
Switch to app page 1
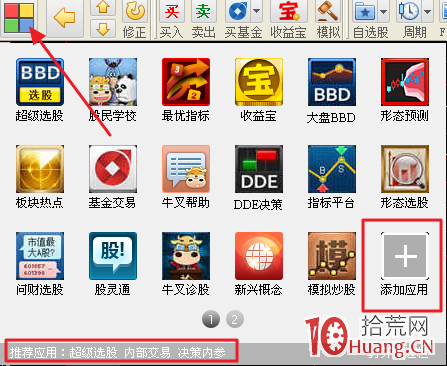[211, 320]
